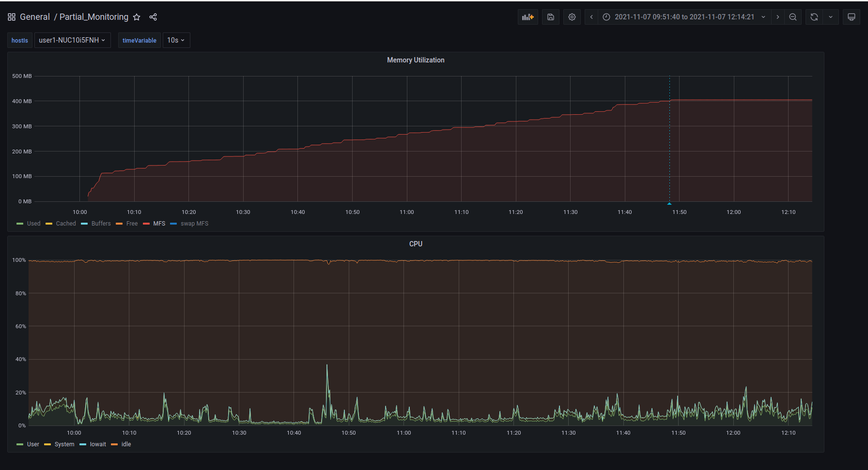Shift time range backward
The width and height of the screenshot is (868, 470).
[x=591, y=17]
